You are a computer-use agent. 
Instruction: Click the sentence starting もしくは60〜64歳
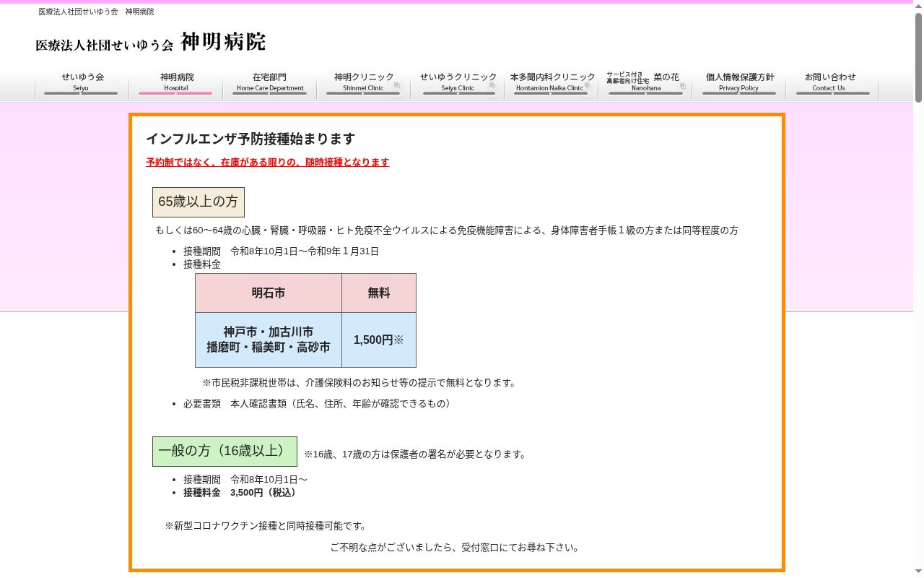447,230
